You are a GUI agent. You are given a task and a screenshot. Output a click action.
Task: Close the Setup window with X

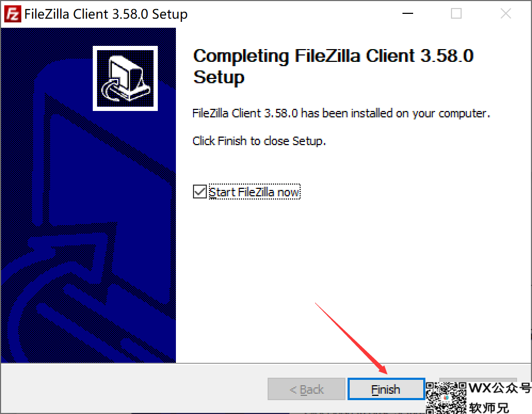coord(505,13)
